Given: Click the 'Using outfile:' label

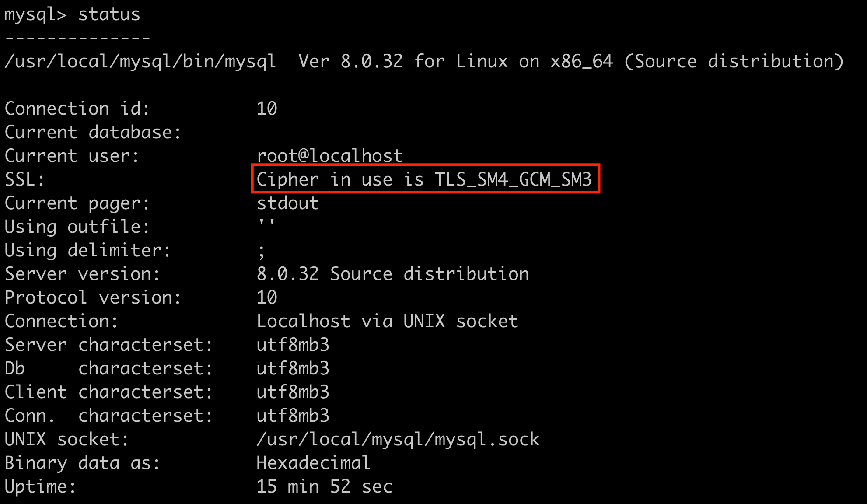Looking at the screenshot, I should [77, 227].
